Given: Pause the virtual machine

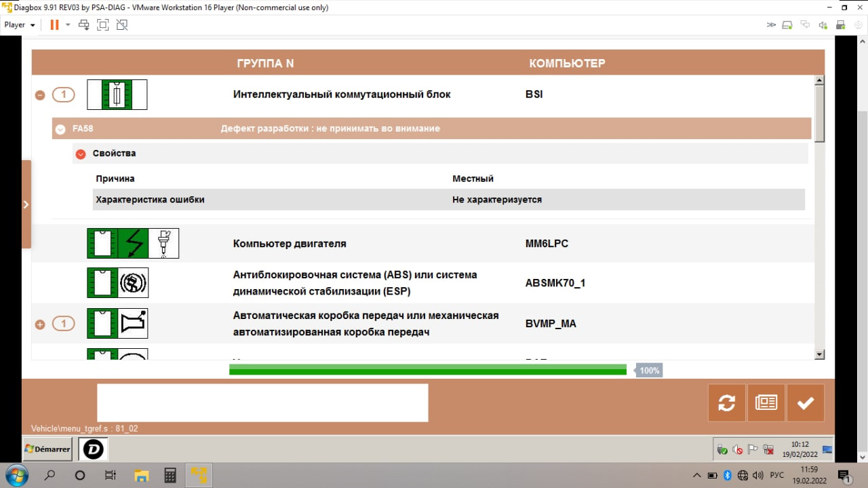Looking at the screenshot, I should pyautogui.click(x=54, y=25).
